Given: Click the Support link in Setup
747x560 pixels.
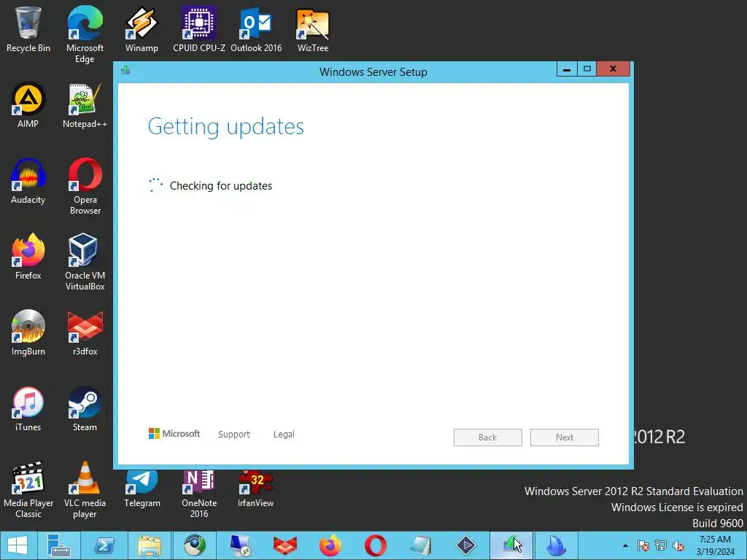Looking at the screenshot, I should [x=234, y=435].
